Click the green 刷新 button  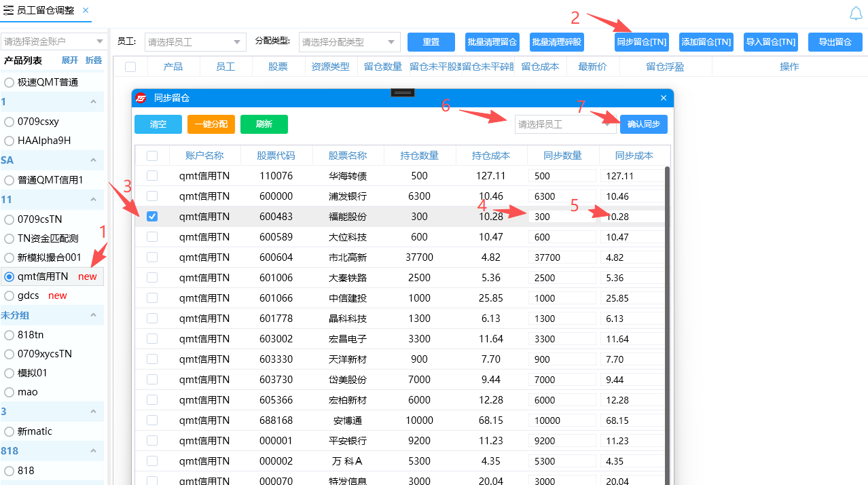tap(264, 124)
